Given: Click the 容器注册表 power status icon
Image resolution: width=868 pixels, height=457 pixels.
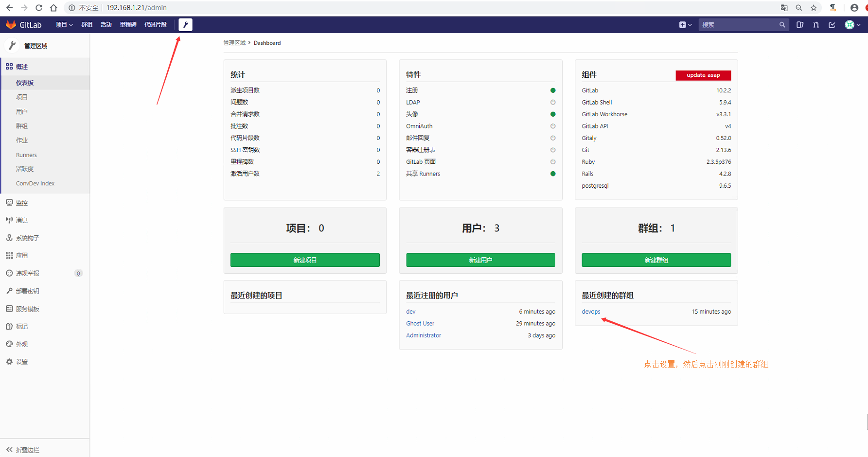Looking at the screenshot, I should [553, 150].
